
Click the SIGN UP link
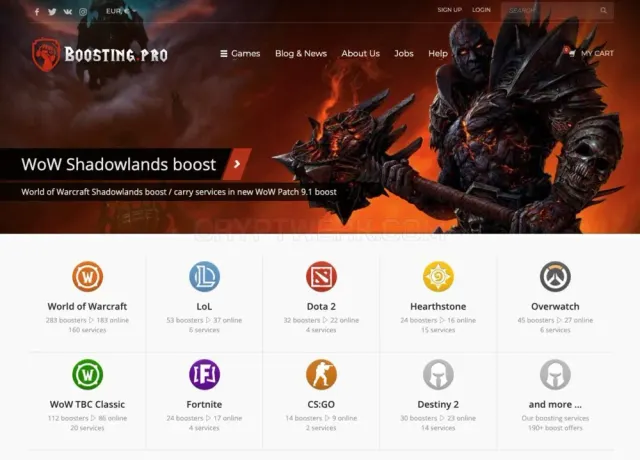click(x=449, y=10)
